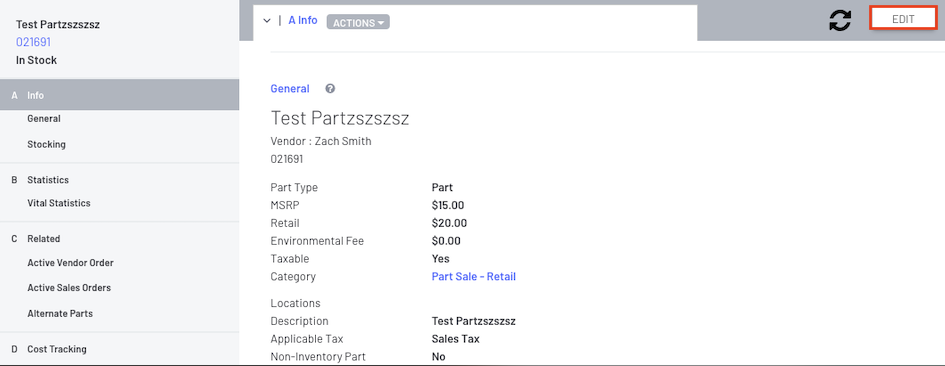The image size is (945, 366).
Task: Open Alternate Parts in sidebar
Action: (60, 314)
